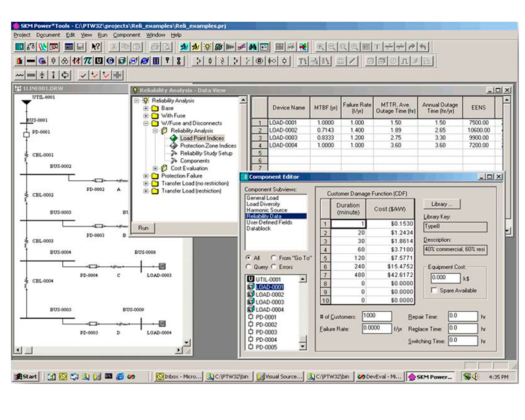Click the colored bar-chart icon starting second toolbar row
The image size is (525, 420).
coord(19,61)
